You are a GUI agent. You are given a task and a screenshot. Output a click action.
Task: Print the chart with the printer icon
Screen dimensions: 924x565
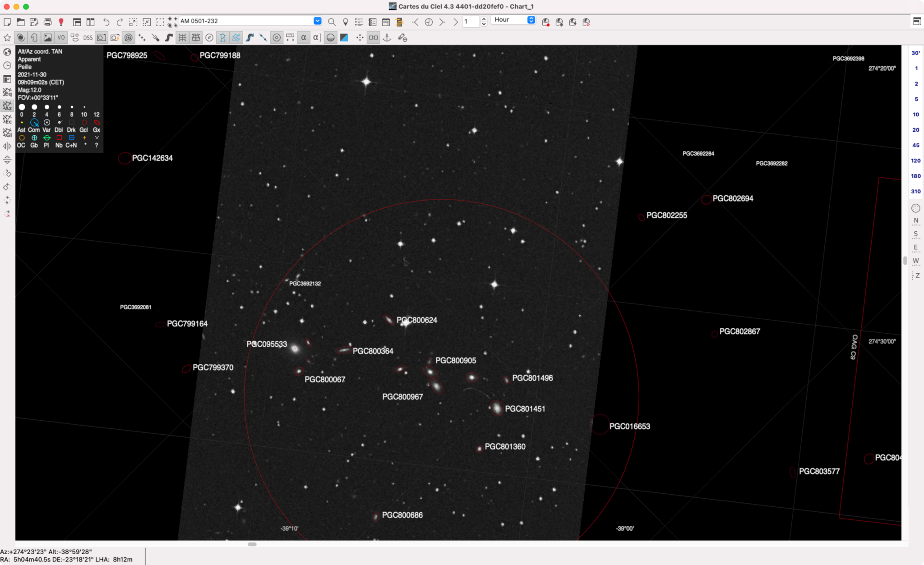47,22
